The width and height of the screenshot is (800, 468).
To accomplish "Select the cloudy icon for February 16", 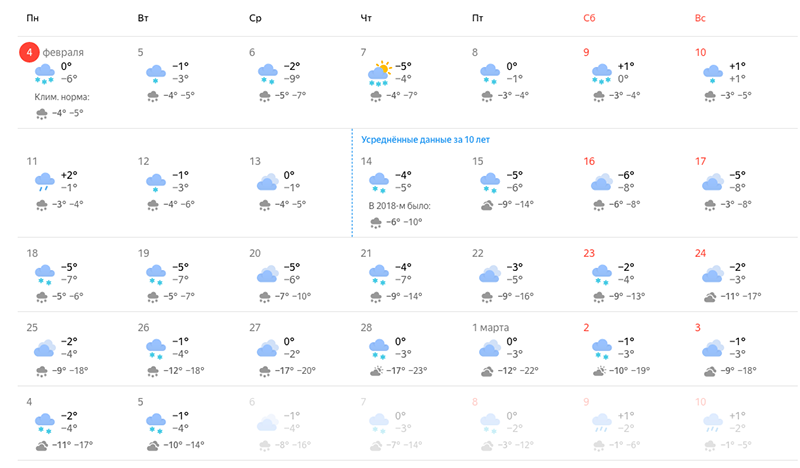I will pos(602,182).
